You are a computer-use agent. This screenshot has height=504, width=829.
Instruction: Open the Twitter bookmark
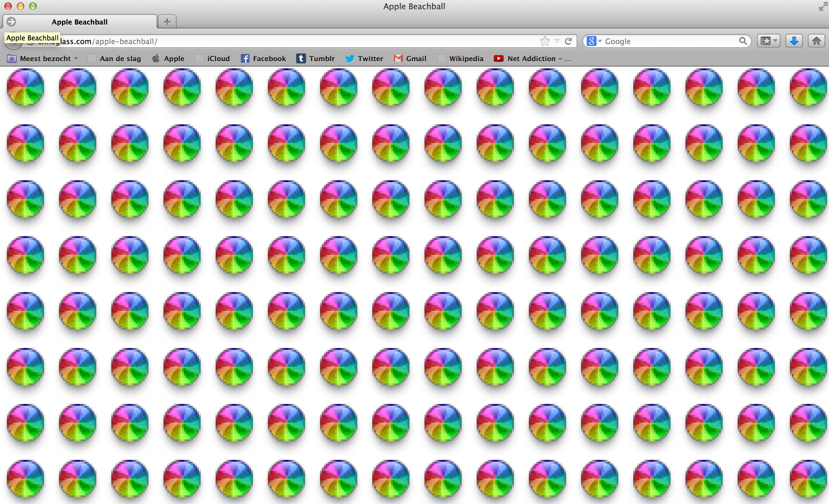pos(364,58)
